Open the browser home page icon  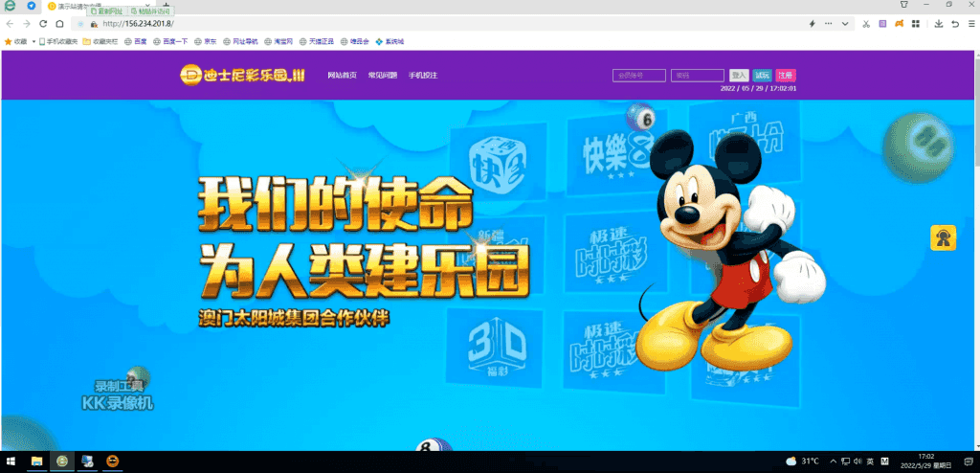click(x=59, y=24)
